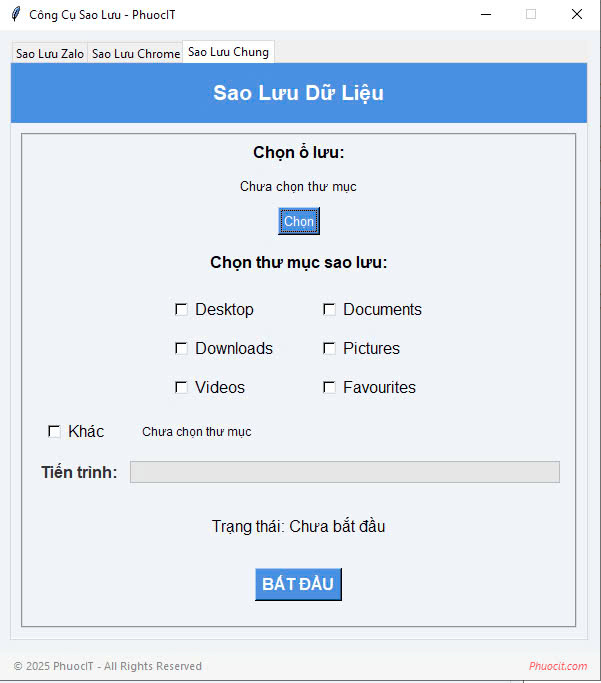Click the copyright PhuocIT footer text

click(x=108, y=666)
